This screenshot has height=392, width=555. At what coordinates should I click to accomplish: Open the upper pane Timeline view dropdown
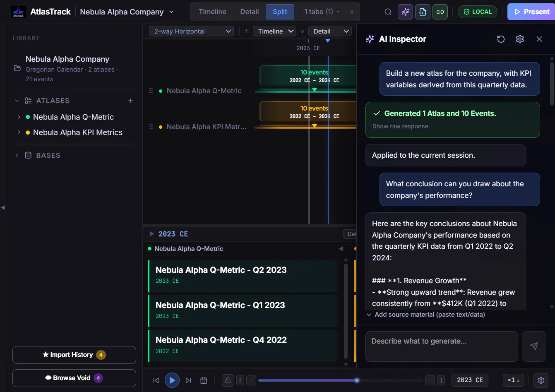point(274,31)
